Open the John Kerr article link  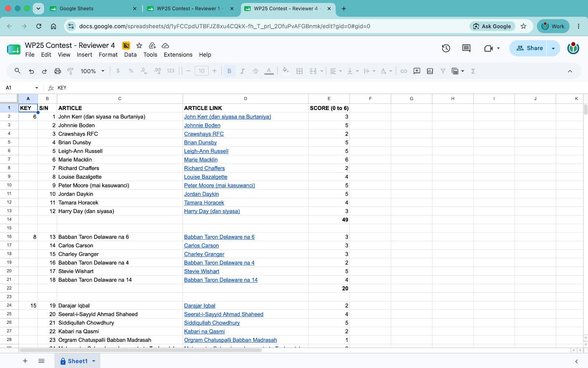pos(227,117)
